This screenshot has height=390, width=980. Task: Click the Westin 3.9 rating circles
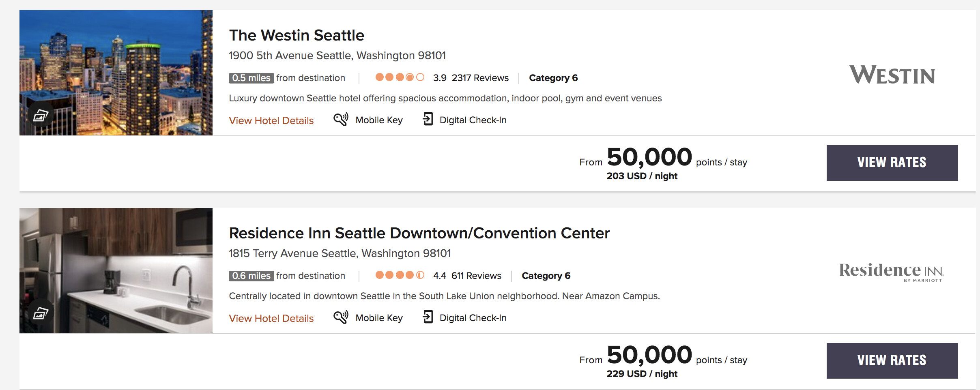point(400,77)
